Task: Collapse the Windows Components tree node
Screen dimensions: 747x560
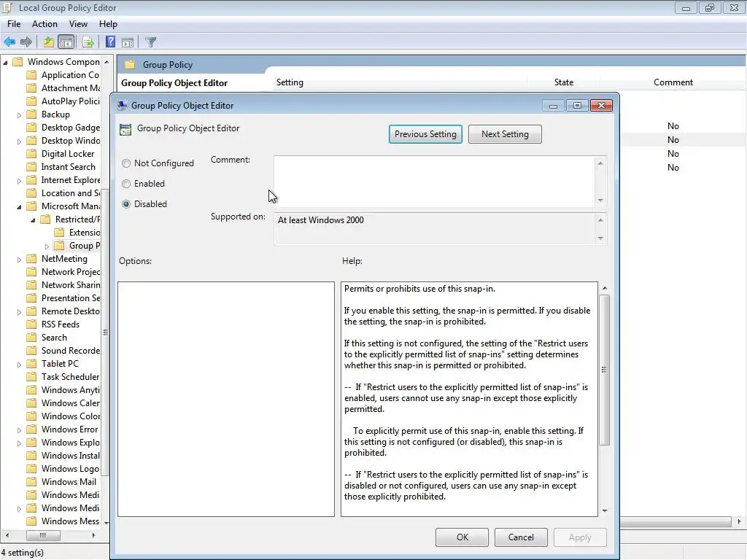Action: pyautogui.click(x=5, y=63)
